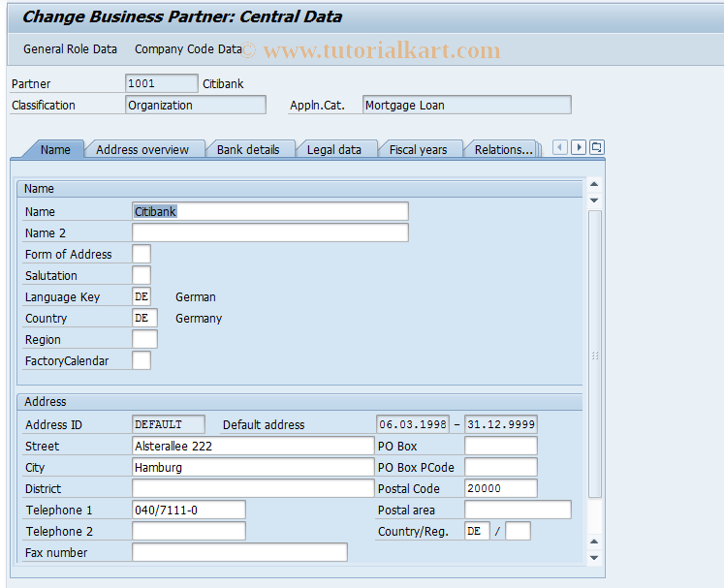
Task: Click the 'Citibank' text beside partner number
Action: [x=223, y=83]
